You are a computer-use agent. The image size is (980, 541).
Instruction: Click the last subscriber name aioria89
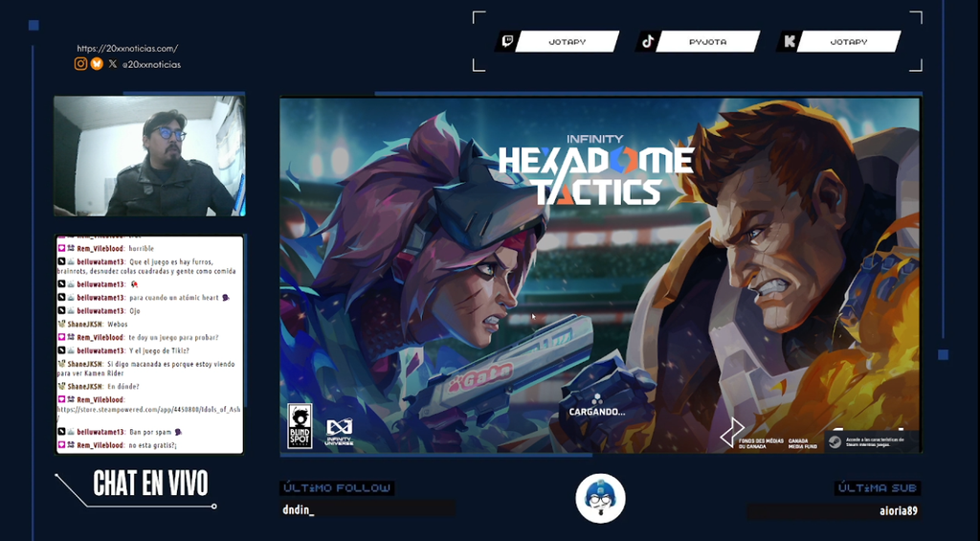tap(898, 511)
